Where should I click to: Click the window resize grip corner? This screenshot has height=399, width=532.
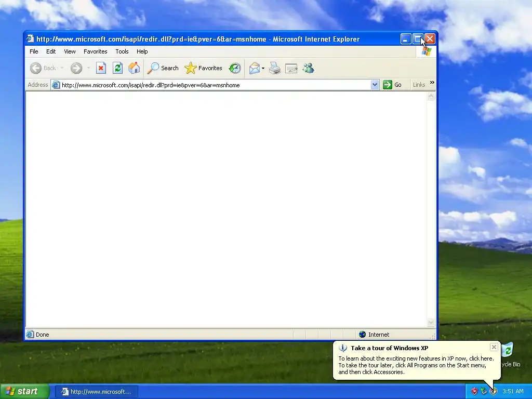click(x=433, y=336)
